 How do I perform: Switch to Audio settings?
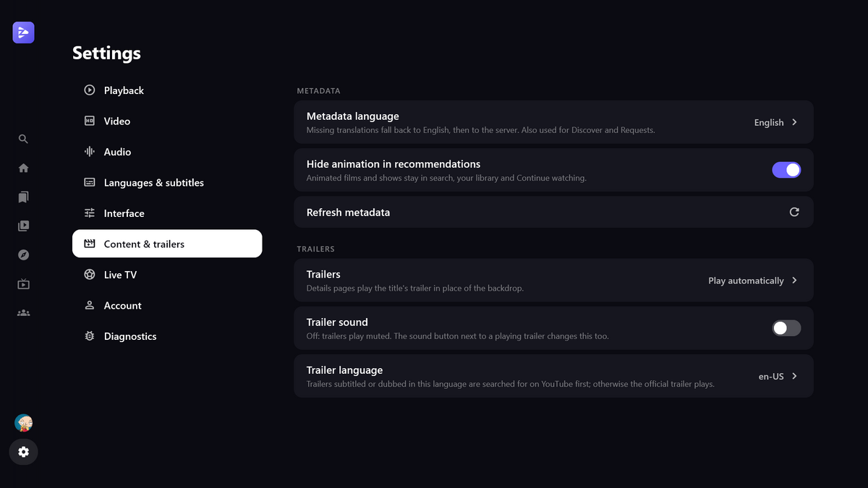click(167, 152)
